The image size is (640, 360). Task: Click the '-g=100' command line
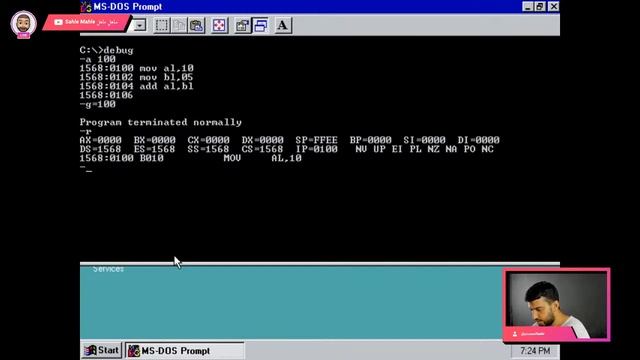[98, 104]
